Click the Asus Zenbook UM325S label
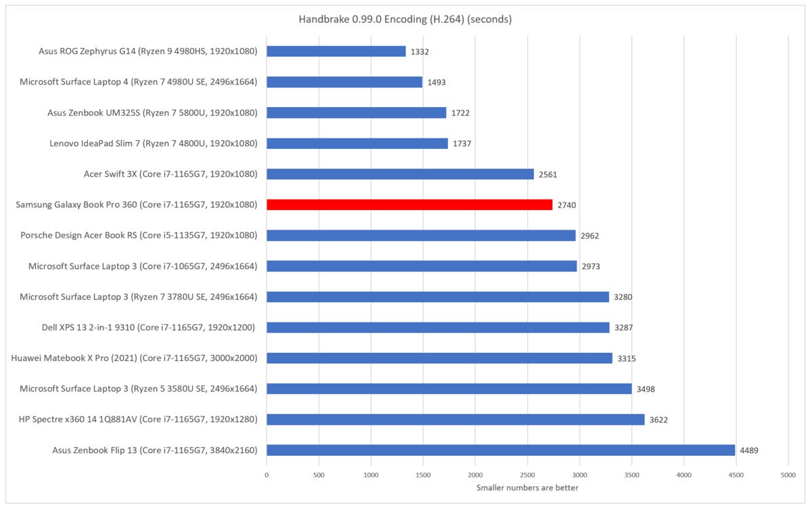This screenshot has height=512, width=812. (x=153, y=112)
